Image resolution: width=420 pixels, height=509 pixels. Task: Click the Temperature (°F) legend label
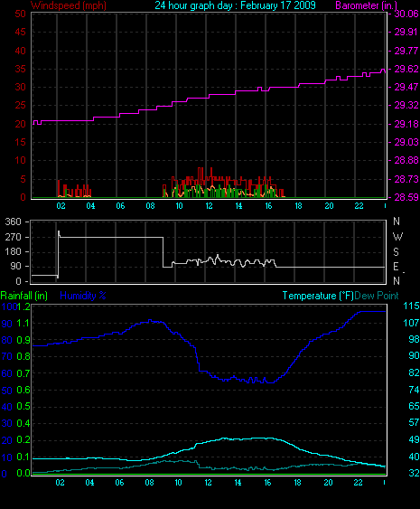point(318,296)
